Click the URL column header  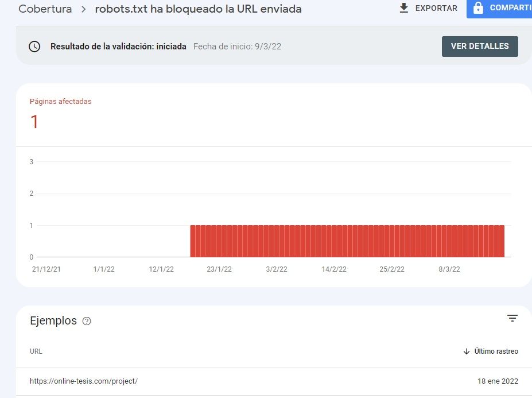pyautogui.click(x=36, y=351)
